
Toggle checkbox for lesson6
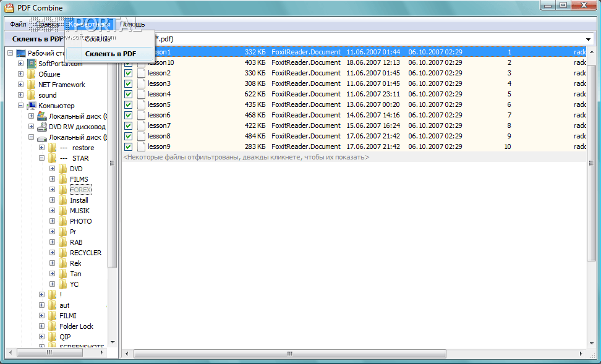[129, 116]
